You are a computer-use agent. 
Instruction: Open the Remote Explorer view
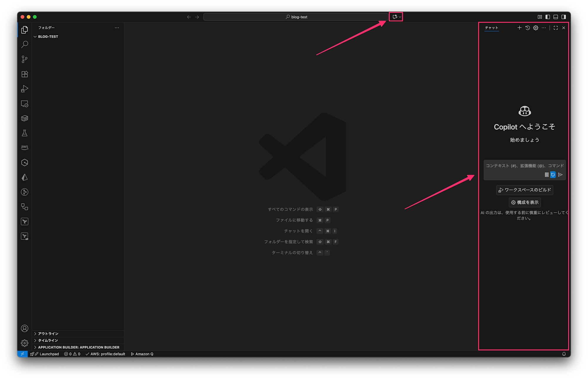point(25,104)
